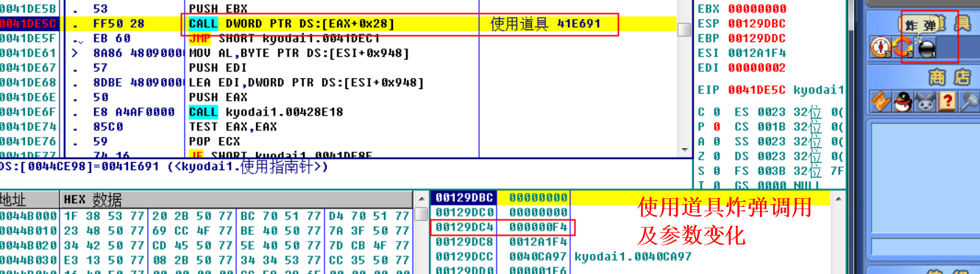980x274 pixels.
Task: Select hex dump row at address 0044B020
Action: (x=206, y=245)
